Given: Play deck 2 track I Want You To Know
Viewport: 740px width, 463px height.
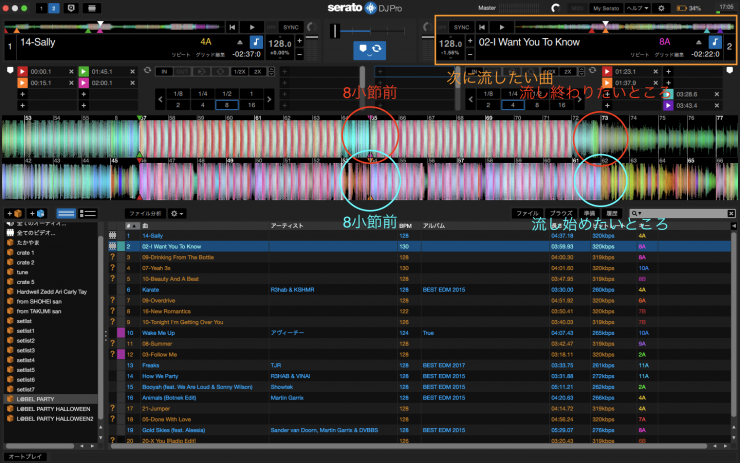Looking at the screenshot, I should click(502, 27).
